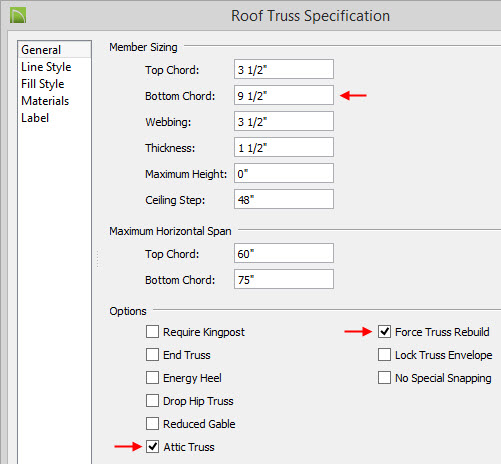501x464 pixels.
Task: Check the End Truss box
Action: 152,355
